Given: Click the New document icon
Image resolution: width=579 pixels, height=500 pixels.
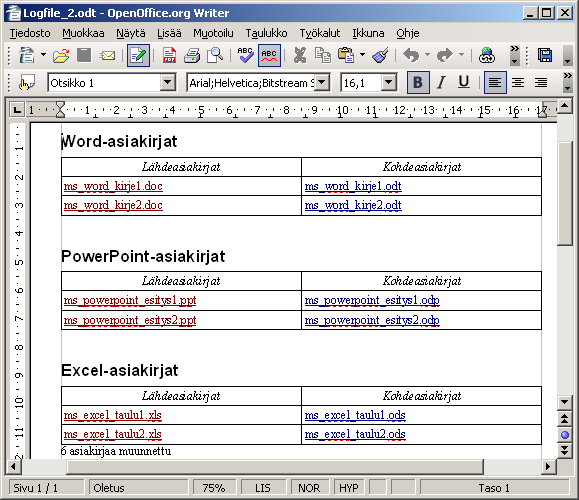Looking at the screenshot, I should point(27,55).
